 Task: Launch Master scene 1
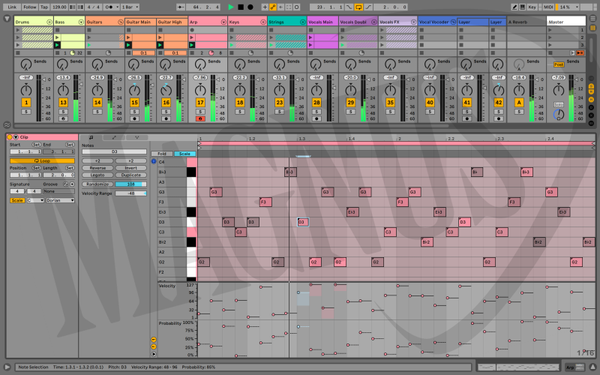tap(550, 30)
